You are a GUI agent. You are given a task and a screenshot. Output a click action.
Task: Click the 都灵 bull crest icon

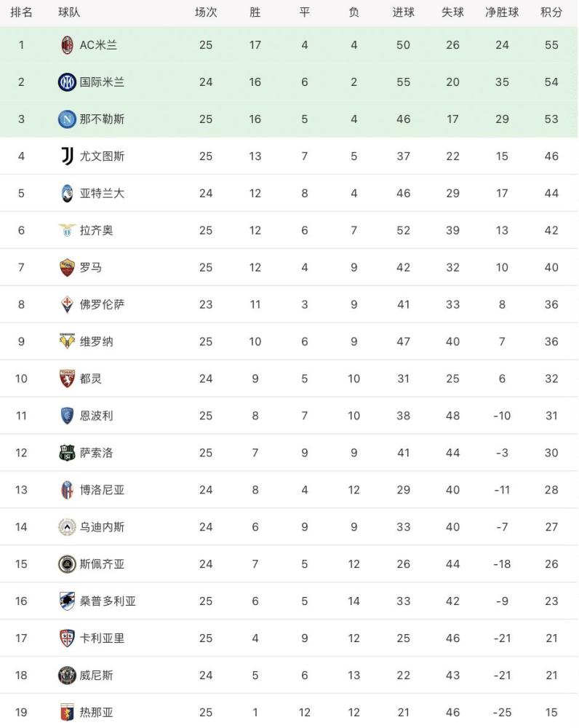[x=67, y=379]
